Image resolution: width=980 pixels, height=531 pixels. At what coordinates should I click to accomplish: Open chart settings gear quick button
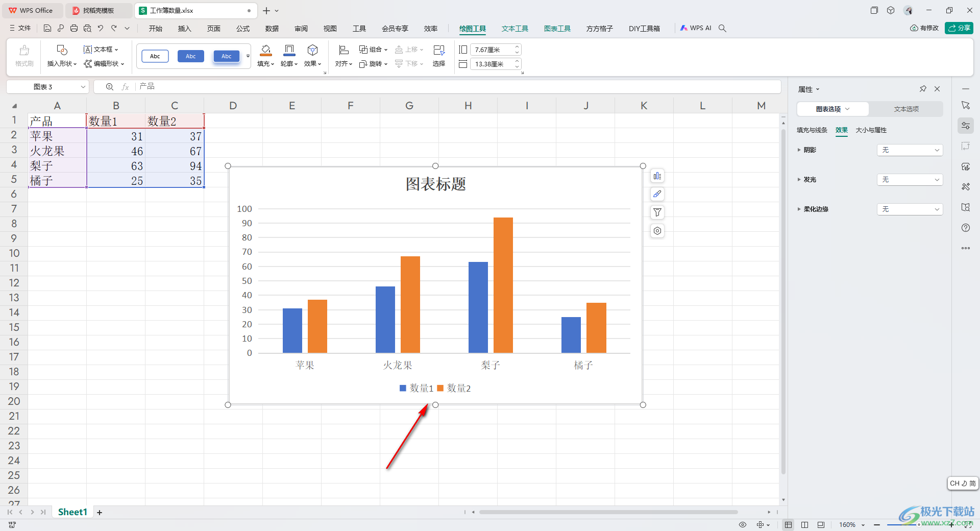coord(657,231)
